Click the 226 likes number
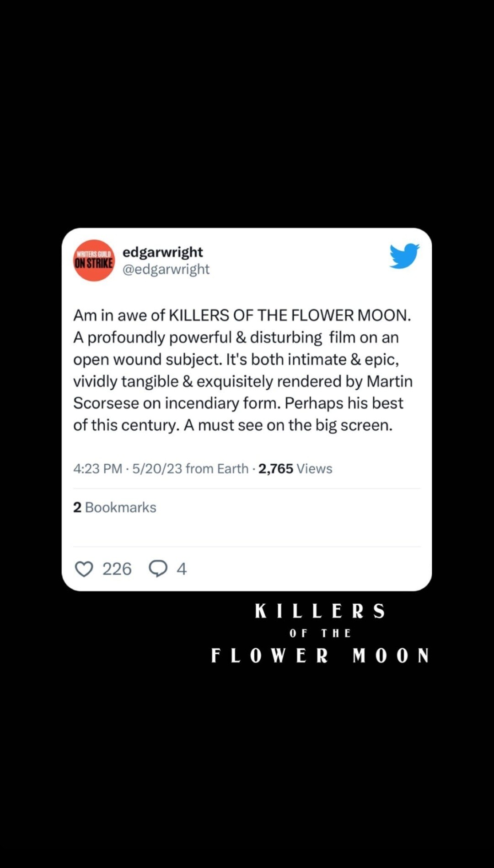Image resolution: width=494 pixels, height=868 pixels. pyautogui.click(x=117, y=569)
